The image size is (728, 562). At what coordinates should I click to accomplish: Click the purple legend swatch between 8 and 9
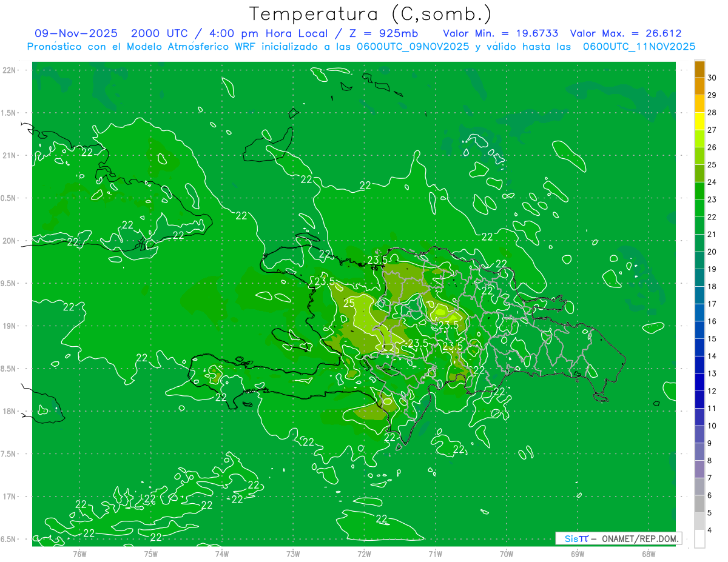coord(699,452)
